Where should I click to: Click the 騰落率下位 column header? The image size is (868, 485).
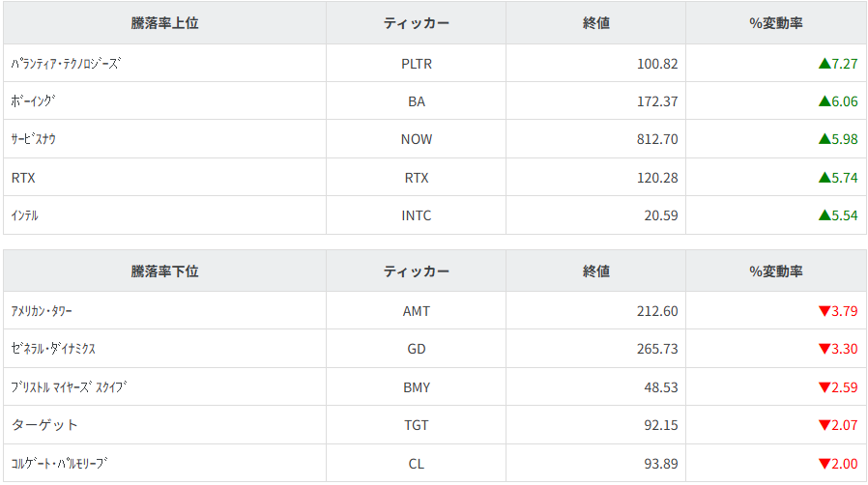pos(164,271)
